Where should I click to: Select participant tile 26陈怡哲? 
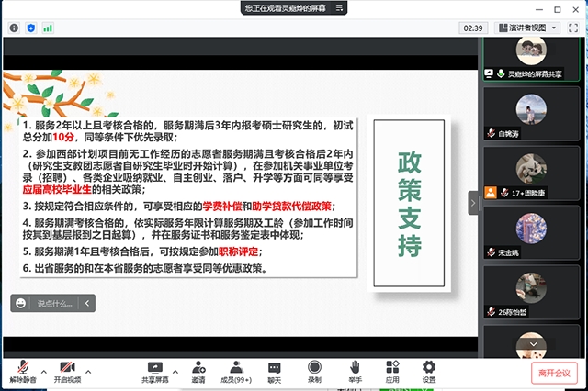531,293
